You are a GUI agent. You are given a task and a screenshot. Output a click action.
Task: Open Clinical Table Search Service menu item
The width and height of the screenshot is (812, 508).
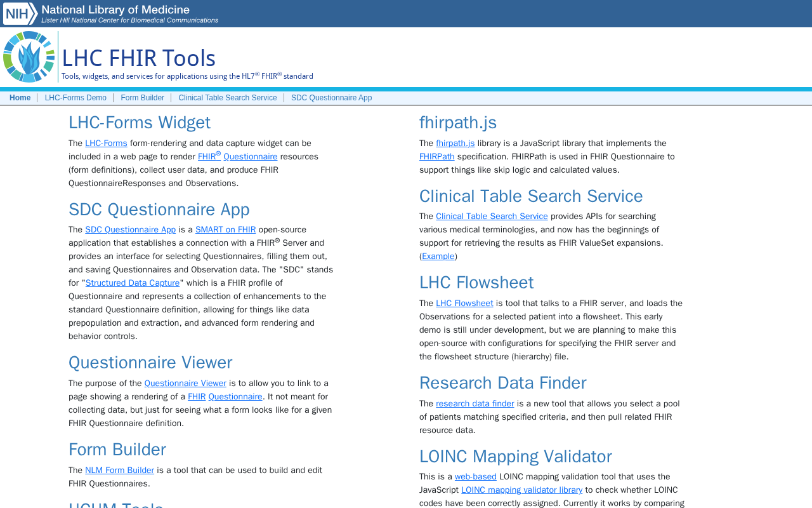tap(228, 98)
